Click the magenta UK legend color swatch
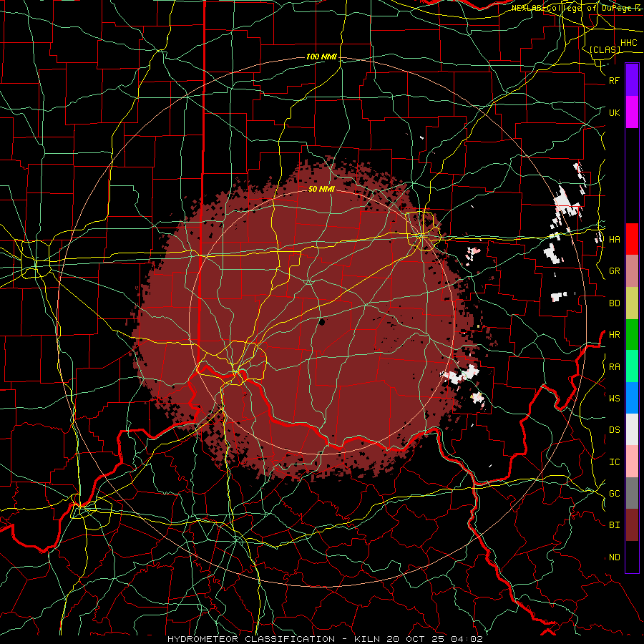 pyautogui.click(x=632, y=112)
